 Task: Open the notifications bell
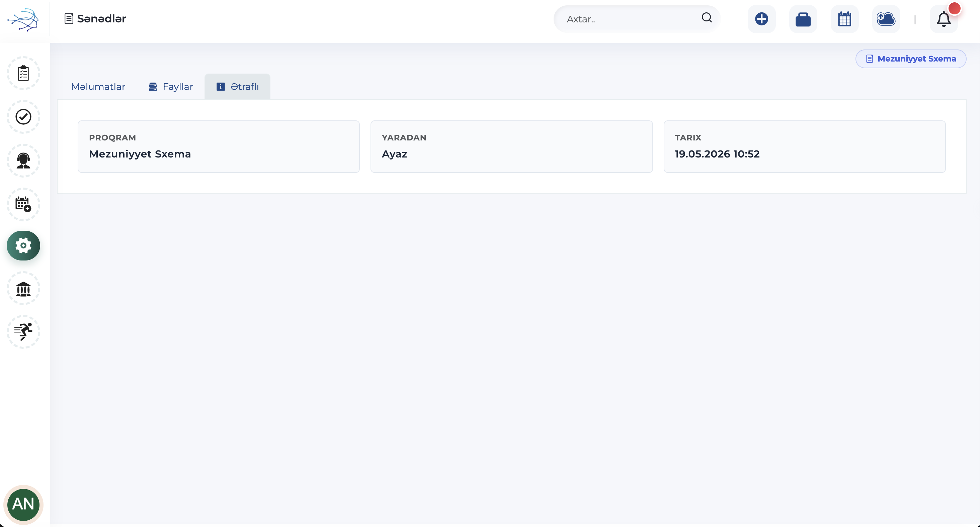coord(944,19)
